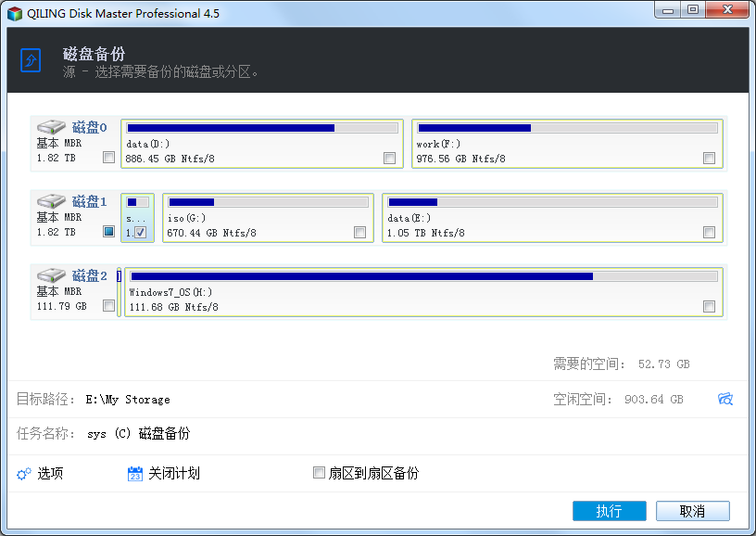
Task: Click the data (E:) usage bar
Action: tap(552, 202)
